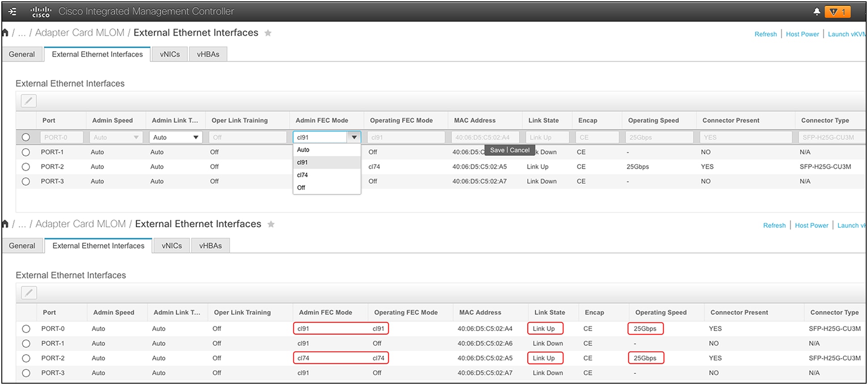Click the edit pencil icon in upper table

tap(29, 101)
